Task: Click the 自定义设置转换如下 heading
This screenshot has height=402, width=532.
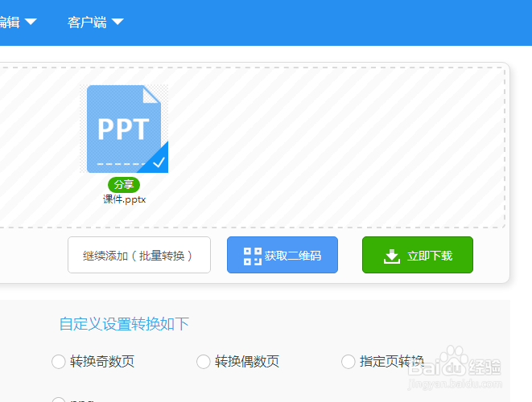Action: pos(124,324)
